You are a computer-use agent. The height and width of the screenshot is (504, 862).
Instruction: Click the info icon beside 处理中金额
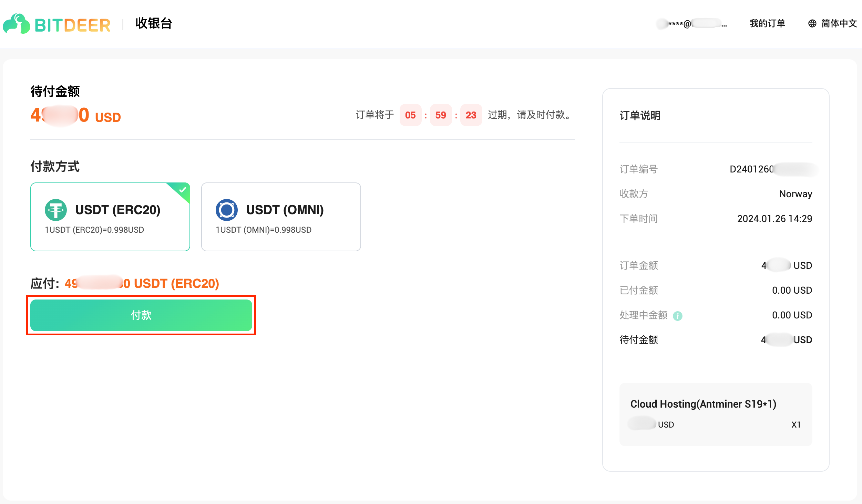pos(677,316)
